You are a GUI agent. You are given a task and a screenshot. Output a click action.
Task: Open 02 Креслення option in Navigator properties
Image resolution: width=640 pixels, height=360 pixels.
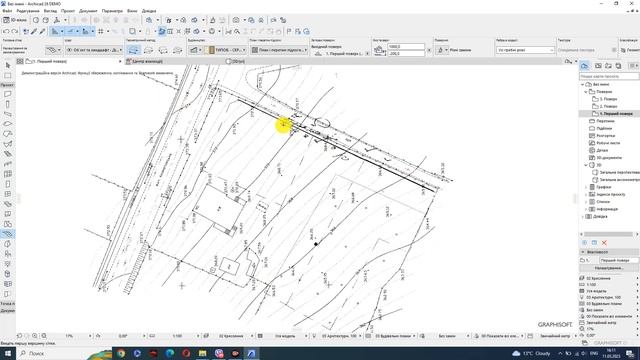(609, 278)
